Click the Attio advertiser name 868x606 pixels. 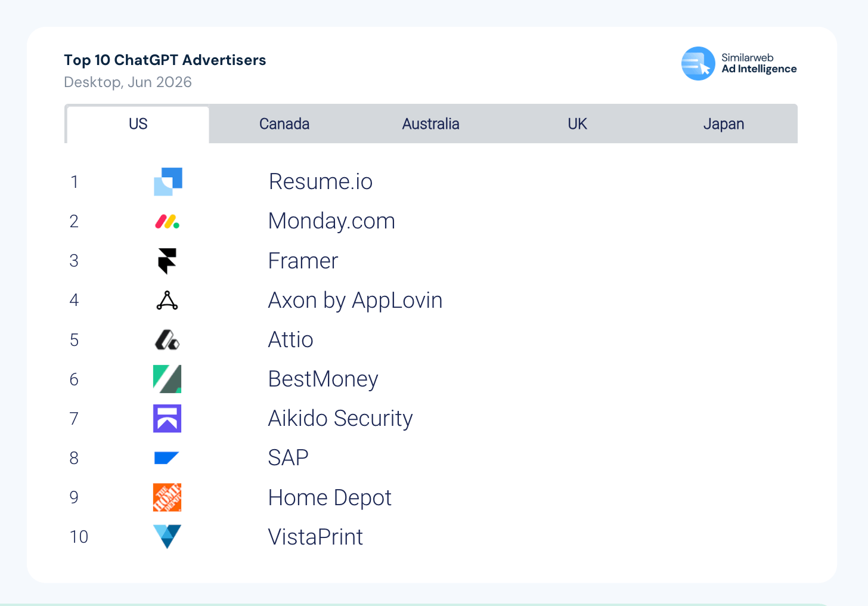(x=290, y=339)
